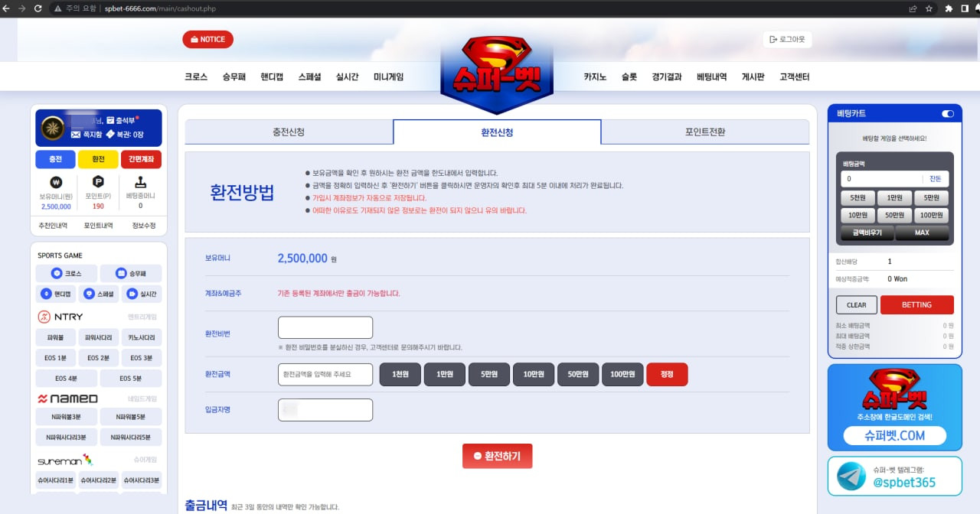Open the 포인트내역 link
980x514 pixels.
(x=98, y=226)
